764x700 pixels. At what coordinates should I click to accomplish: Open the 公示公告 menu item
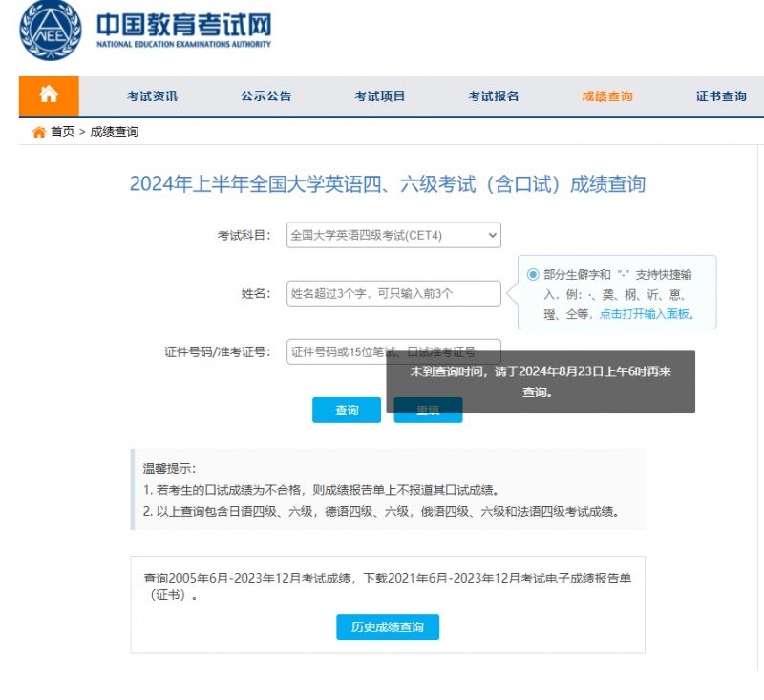(x=266, y=95)
